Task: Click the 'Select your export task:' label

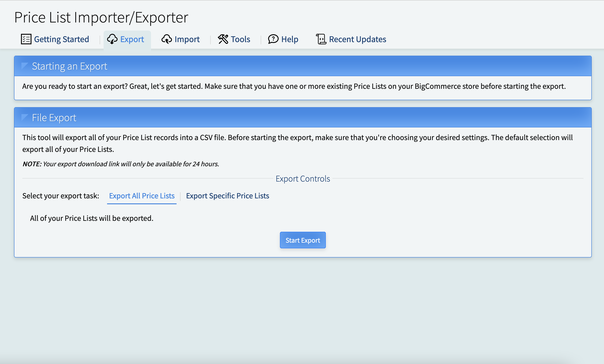Action: (x=61, y=196)
